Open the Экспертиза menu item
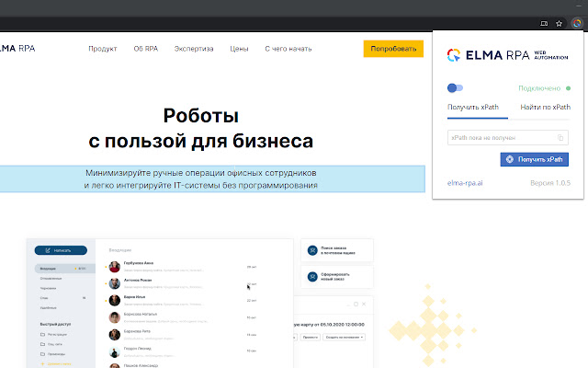This screenshot has width=588, height=368. (194, 49)
